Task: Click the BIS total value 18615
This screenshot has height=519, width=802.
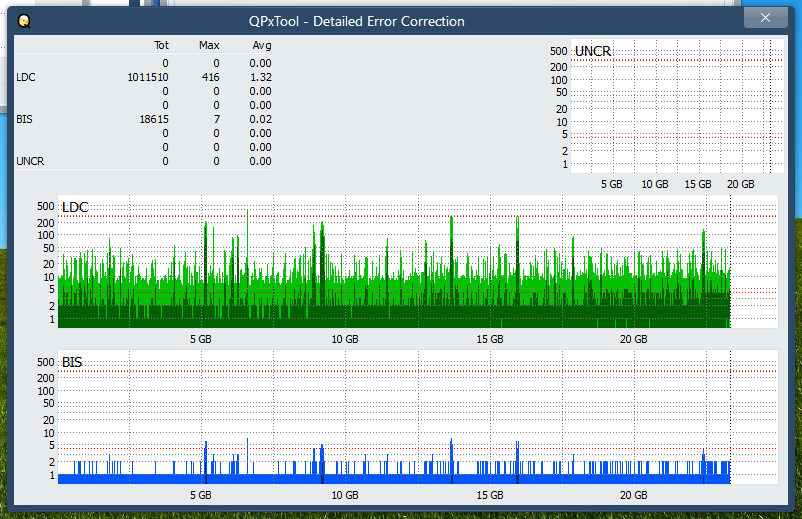Action: point(153,119)
